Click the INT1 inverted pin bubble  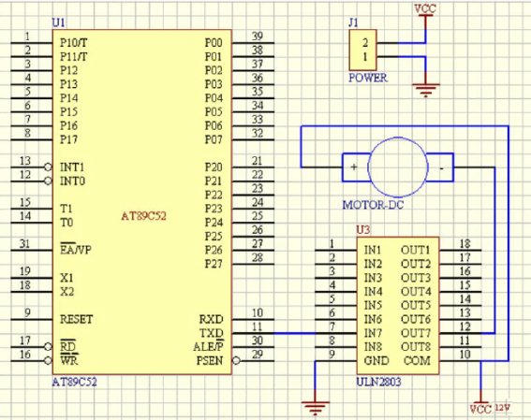click(49, 167)
